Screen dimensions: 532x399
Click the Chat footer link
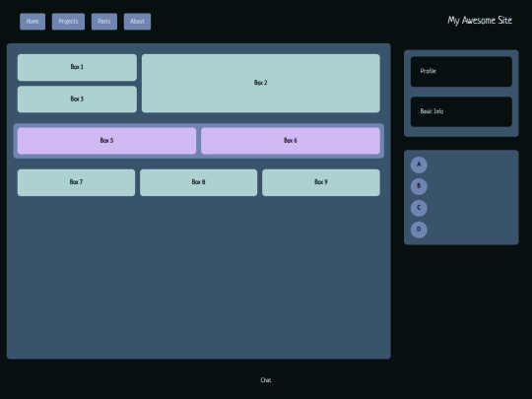(x=266, y=380)
